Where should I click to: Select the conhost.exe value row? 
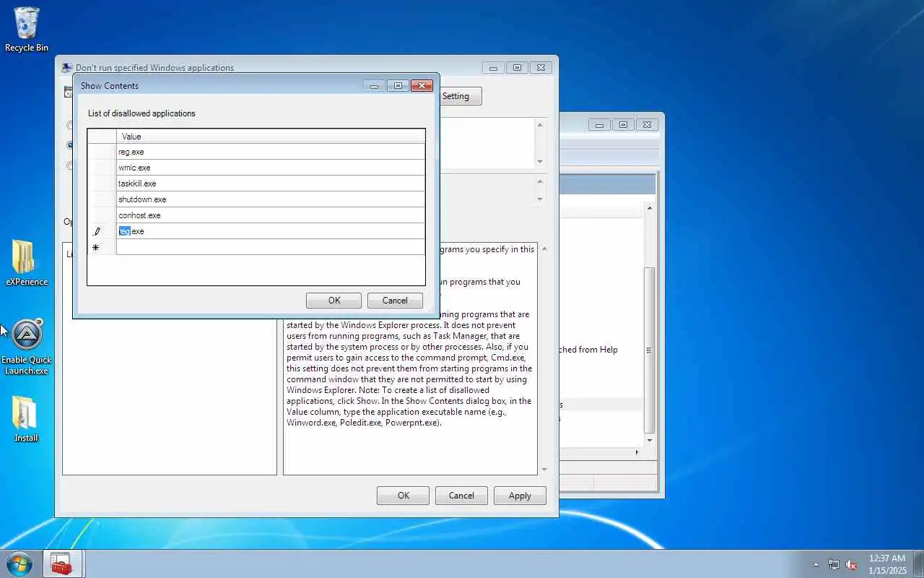click(x=271, y=215)
